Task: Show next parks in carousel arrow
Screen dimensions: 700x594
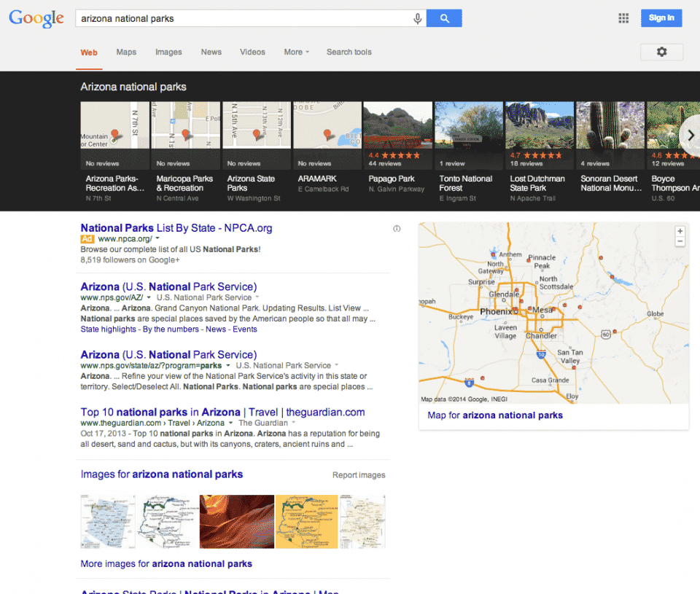Action: pyautogui.click(x=691, y=136)
